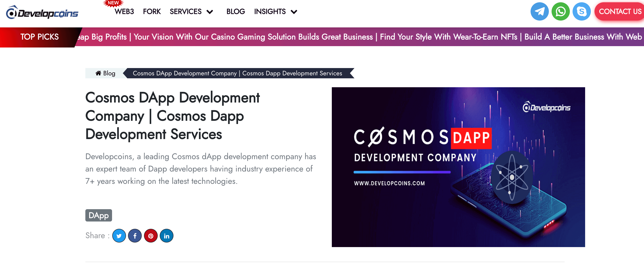Image resolution: width=644 pixels, height=269 pixels.
Task: Share article via Pinterest icon
Action: (152, 236)
